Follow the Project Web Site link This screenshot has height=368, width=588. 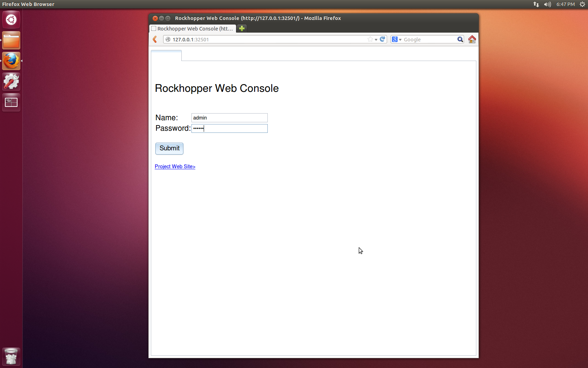pyautogui.click(x=175, y=166)
